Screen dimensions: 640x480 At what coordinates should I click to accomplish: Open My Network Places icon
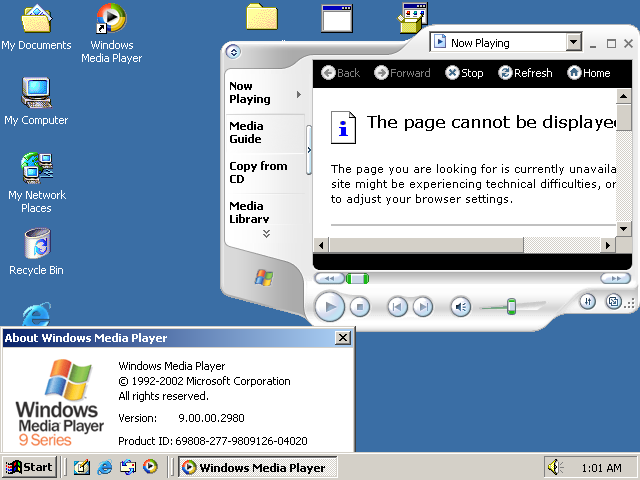(37, 183)
